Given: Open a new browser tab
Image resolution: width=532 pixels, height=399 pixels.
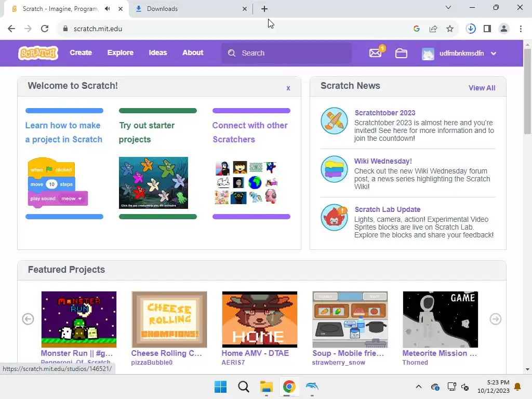Looking at the screenshot, I should coord(264,9).
